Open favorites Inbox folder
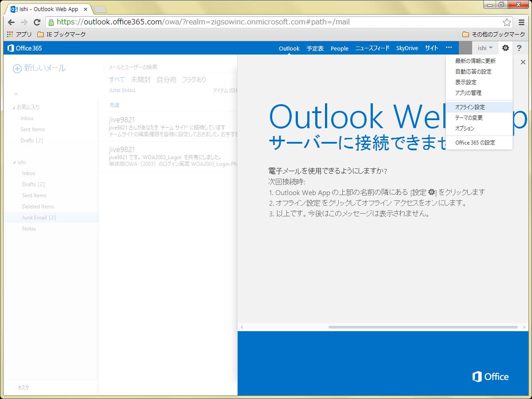The image size is (532, 399). pyautogui.click(x=27, y=118)
